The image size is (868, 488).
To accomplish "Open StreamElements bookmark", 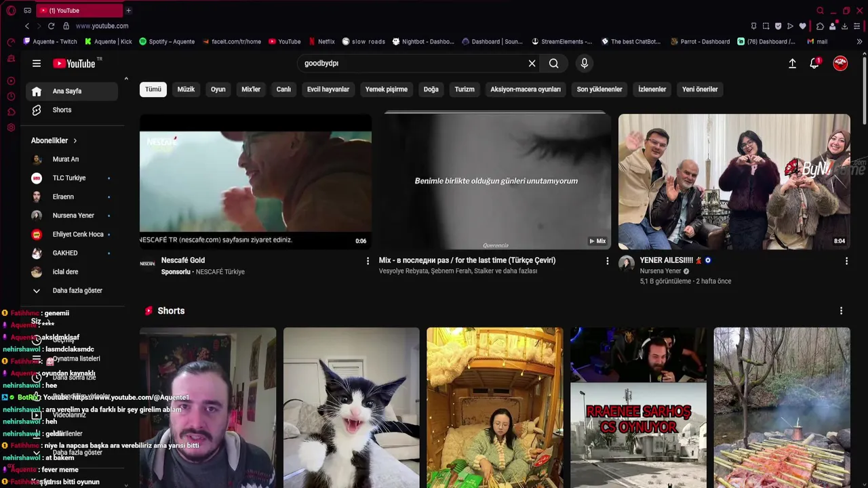I will 561,41.
